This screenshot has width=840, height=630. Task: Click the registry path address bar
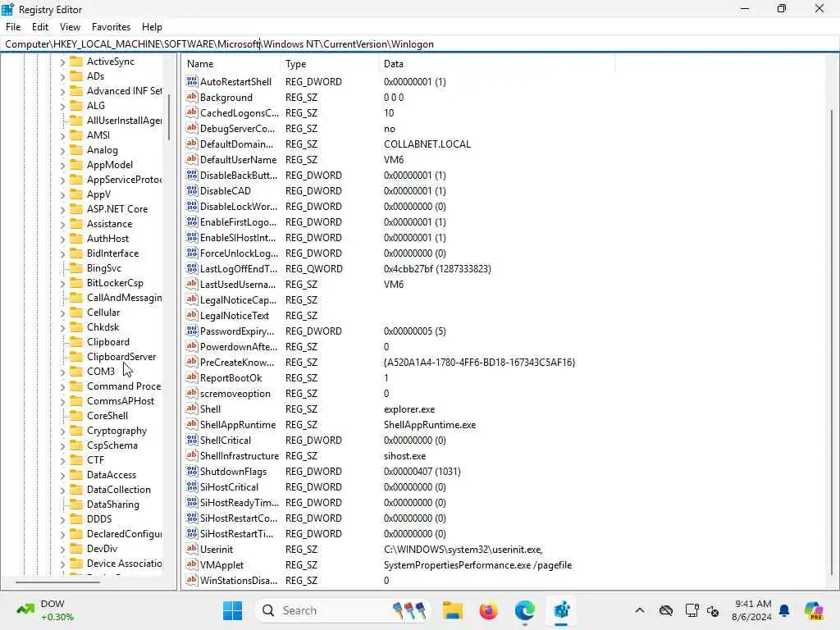[420, 44]
